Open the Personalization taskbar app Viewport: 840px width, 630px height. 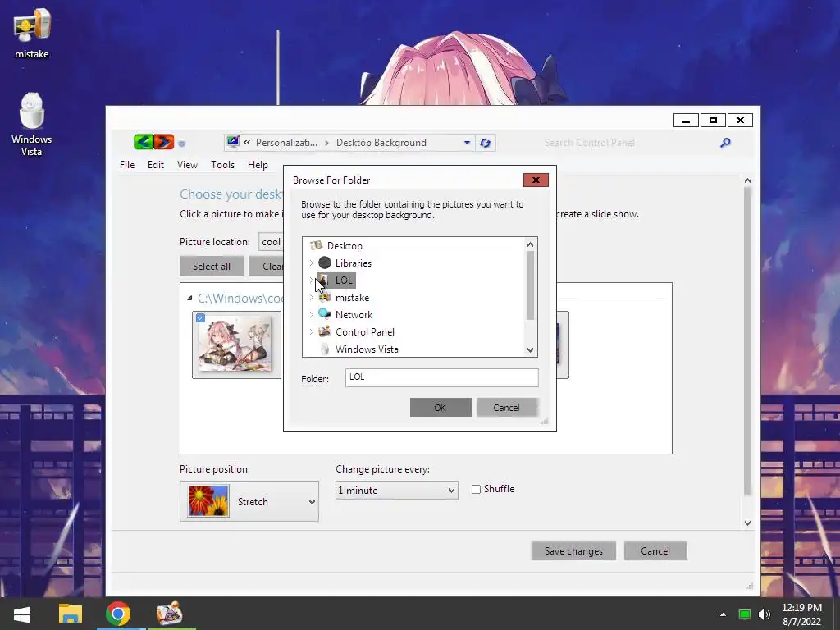click(169, 614)
